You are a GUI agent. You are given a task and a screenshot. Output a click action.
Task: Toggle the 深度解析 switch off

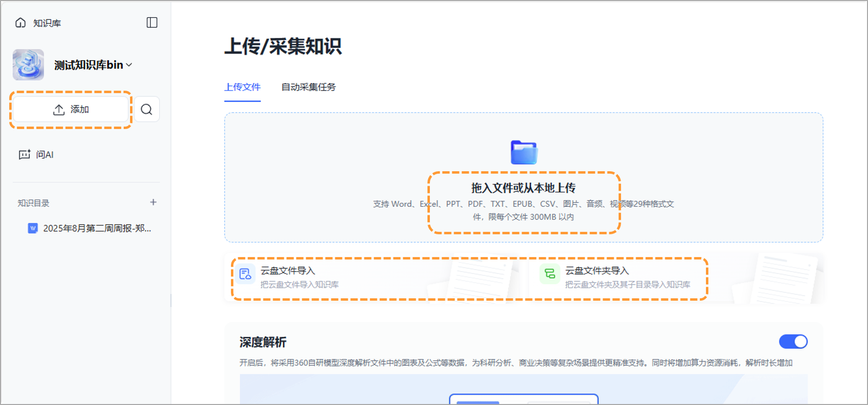pos(793,341)
